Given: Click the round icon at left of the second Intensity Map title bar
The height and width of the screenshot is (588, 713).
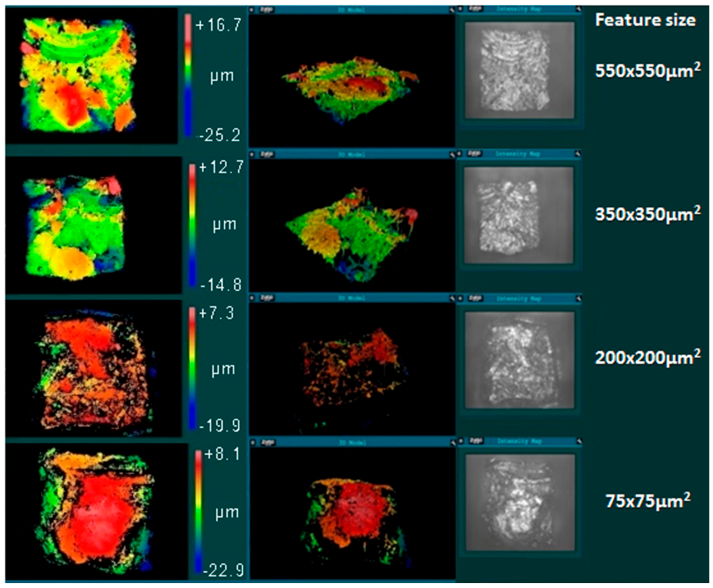Looking at the screenshot, I should [459, 154].
